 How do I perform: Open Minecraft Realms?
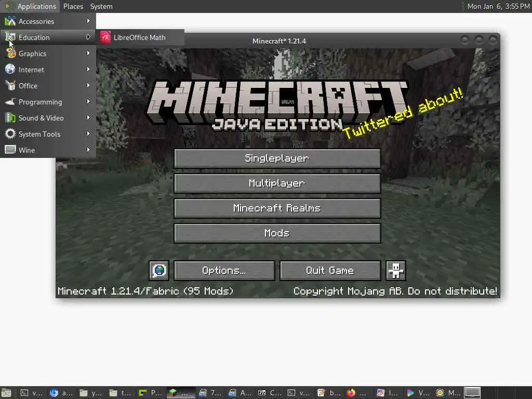[277, 208]
